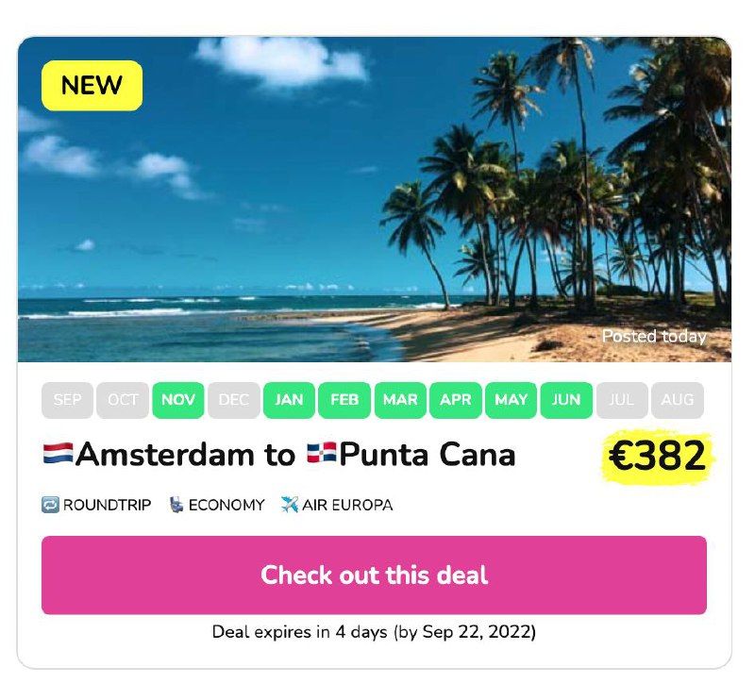Viewport: 755px width, 700px height.
Task: Toggle the NOV month pill
Action: pos(177,400)
